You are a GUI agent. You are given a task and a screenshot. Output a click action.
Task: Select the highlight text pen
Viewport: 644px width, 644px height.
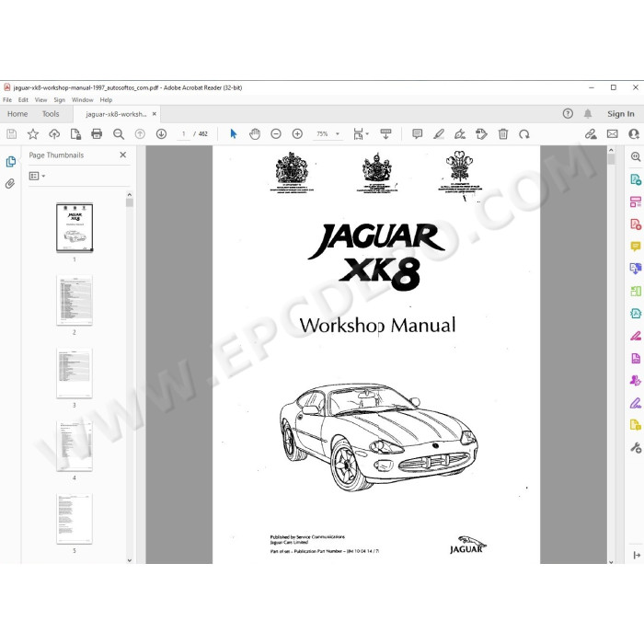click(439, 134)
